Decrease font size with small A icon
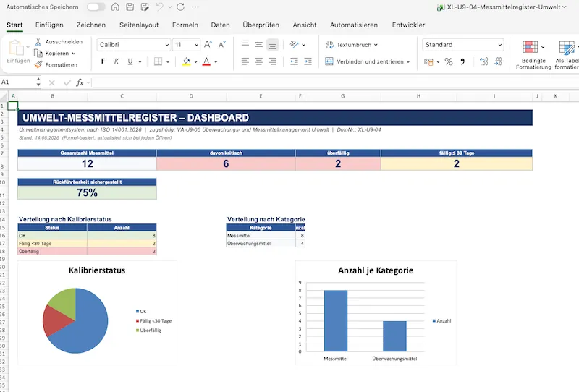Screen dimensions: 579x392 222,45
